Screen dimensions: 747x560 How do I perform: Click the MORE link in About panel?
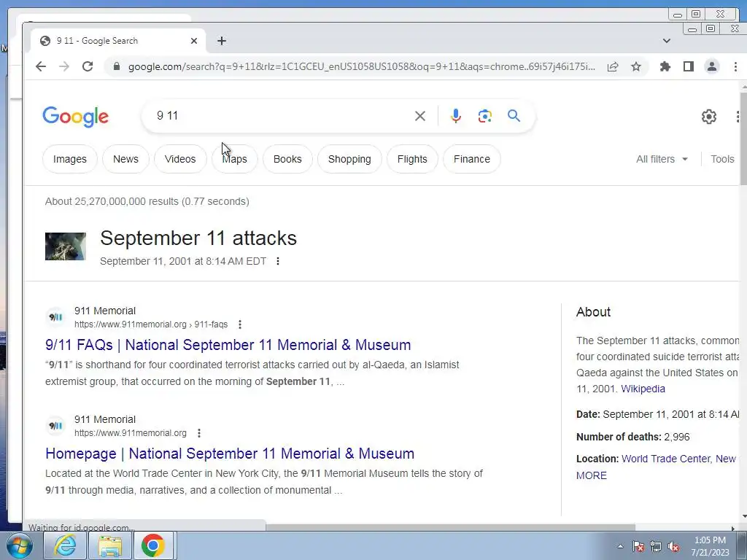(591, 475)
